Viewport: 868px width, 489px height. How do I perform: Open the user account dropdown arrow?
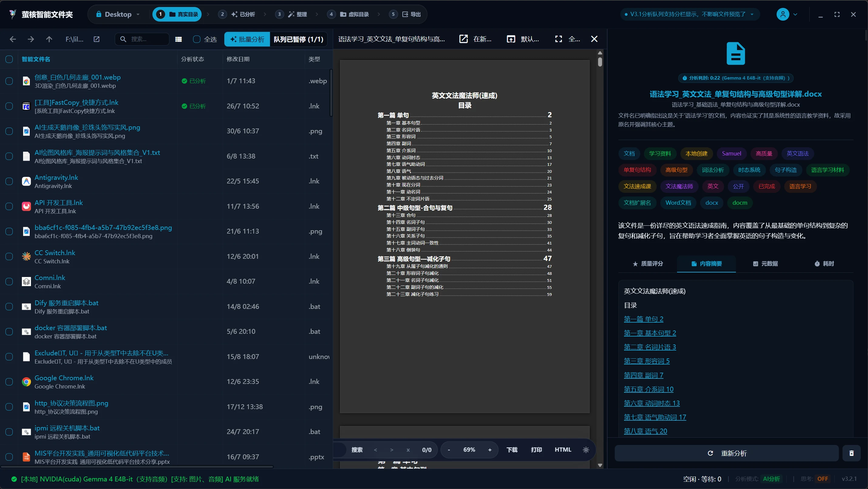click(795, 15)
